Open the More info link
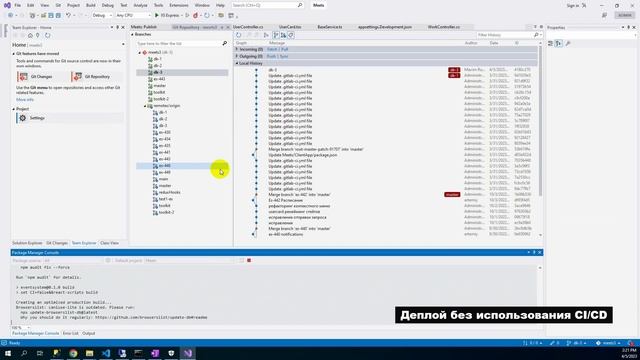 (25, 100)
